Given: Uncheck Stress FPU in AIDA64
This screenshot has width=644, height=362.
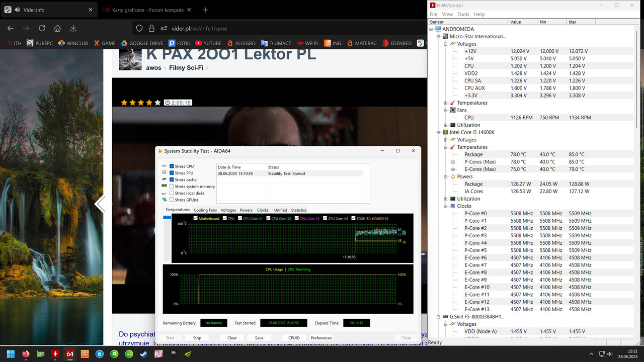Looking at the screenshot, I should (x=172, y=173).
